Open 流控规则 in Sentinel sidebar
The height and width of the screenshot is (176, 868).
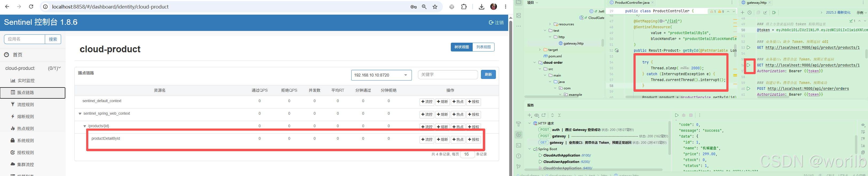[25, 105]
